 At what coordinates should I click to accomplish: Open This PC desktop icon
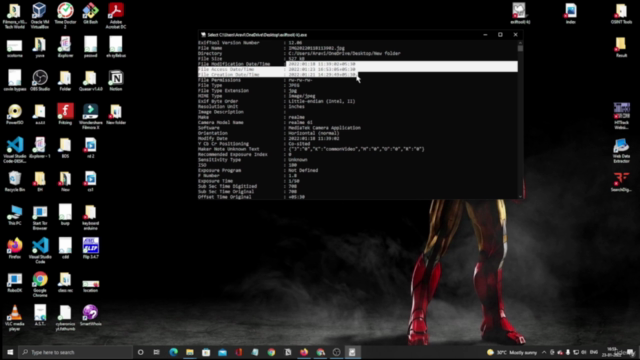15,215
